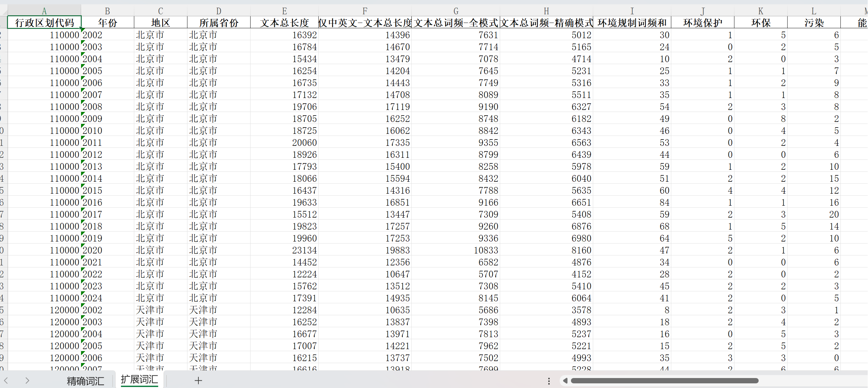Select the 扩展词汇 sheet tab
The width and height of the screenshot is (868, 388).
coord(139,380)
